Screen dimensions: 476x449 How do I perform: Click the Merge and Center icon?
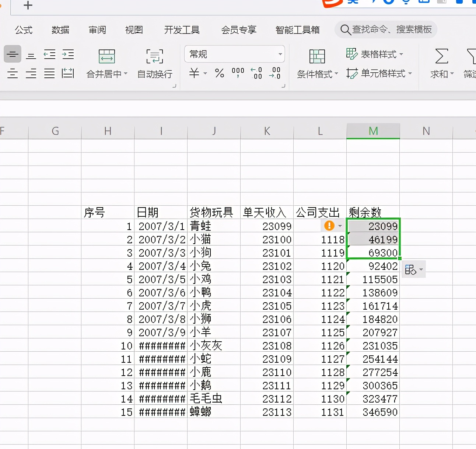tap(107, 56)
